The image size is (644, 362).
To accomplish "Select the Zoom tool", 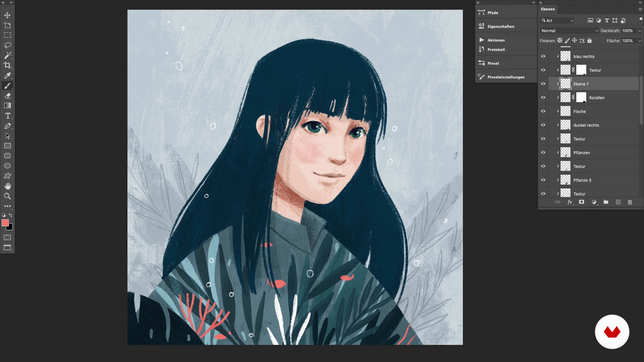I will (x=7, y=196).
